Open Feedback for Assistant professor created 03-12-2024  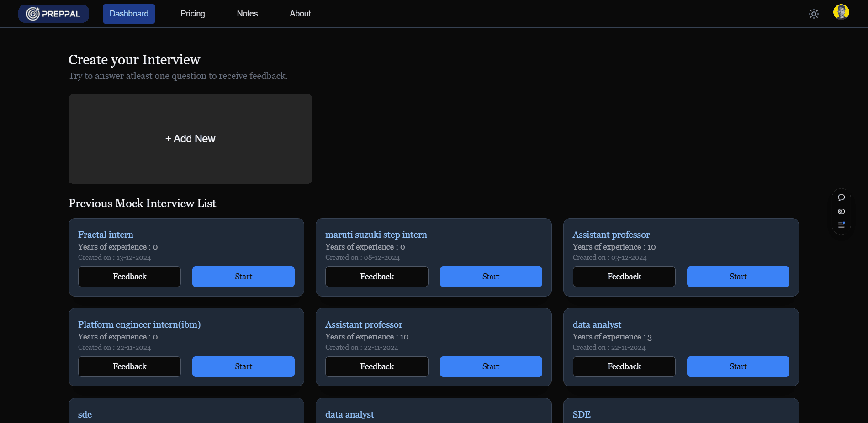624,277
